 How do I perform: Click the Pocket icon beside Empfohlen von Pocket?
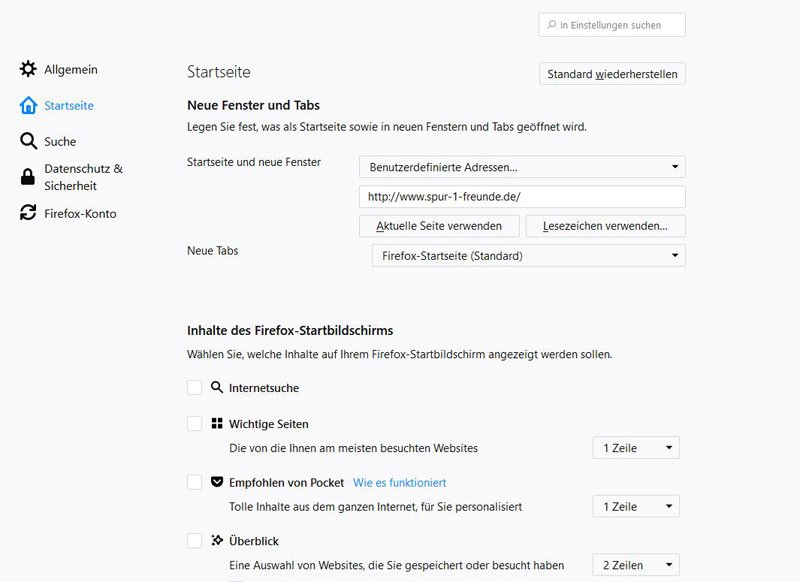[217, 482]
